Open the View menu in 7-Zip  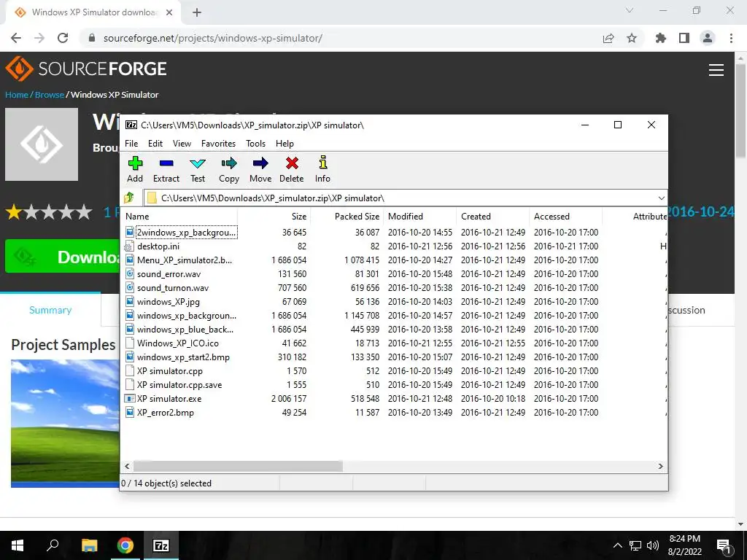pyautogui.click(x=182, y=144)
